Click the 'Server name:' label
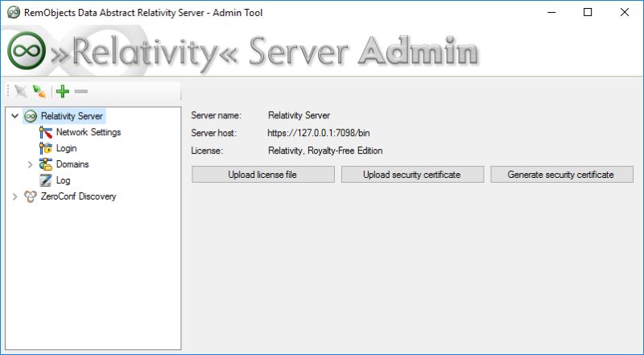644x355 pixels. (x=216, y=115)
